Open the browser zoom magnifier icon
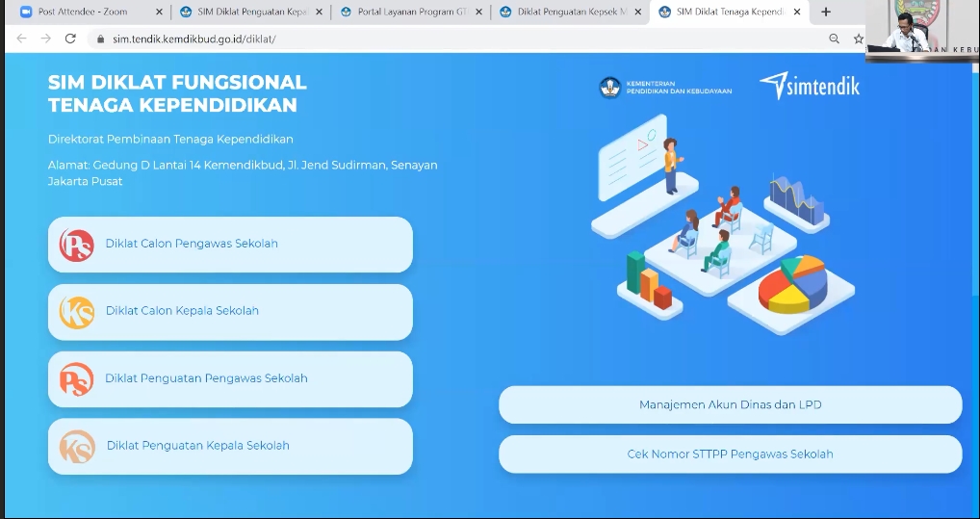Viewport: 980px width, 519px height. click(834, 39)
